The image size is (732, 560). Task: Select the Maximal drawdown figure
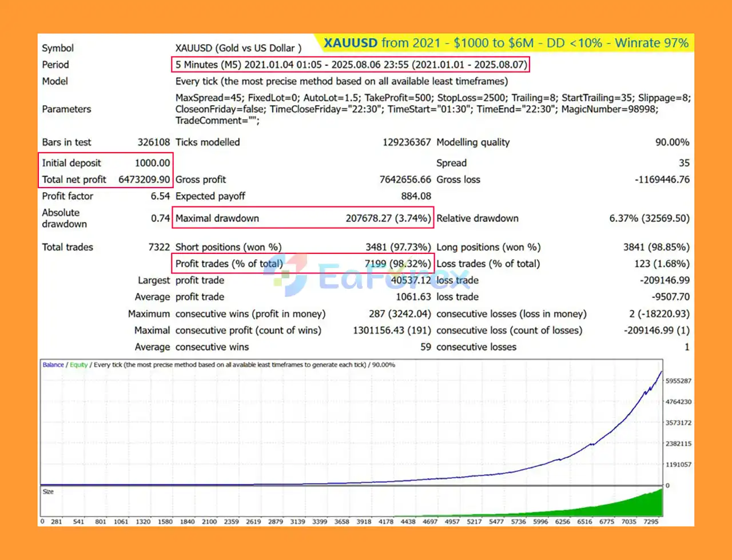tap(388, 219)
